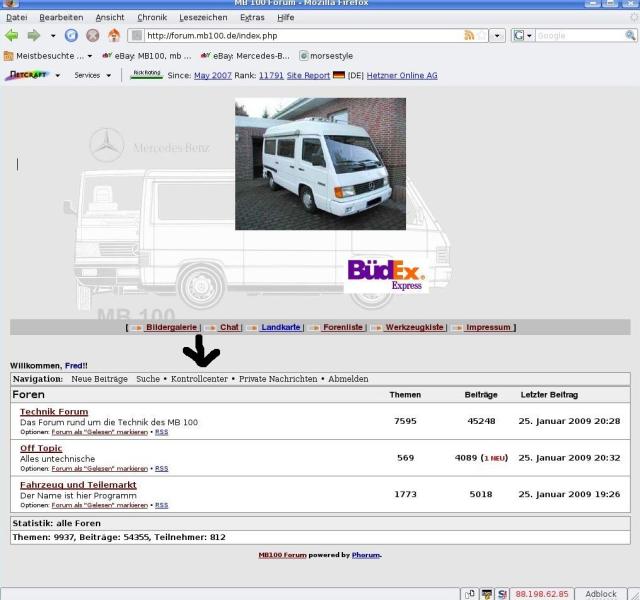Click the Google search input field

click(x=580, y=36)
